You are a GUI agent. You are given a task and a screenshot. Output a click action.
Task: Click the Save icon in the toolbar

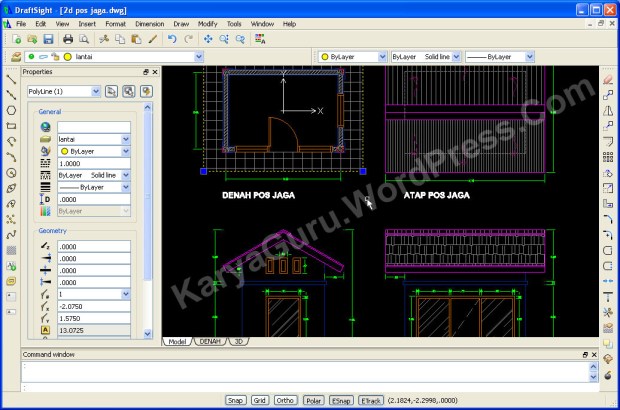[x=48, y=39]
